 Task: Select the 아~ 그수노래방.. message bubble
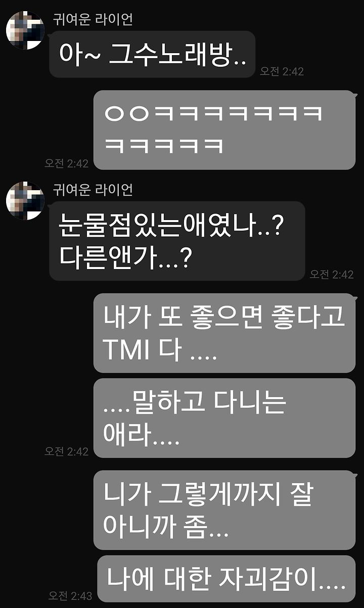pos(152,54)
